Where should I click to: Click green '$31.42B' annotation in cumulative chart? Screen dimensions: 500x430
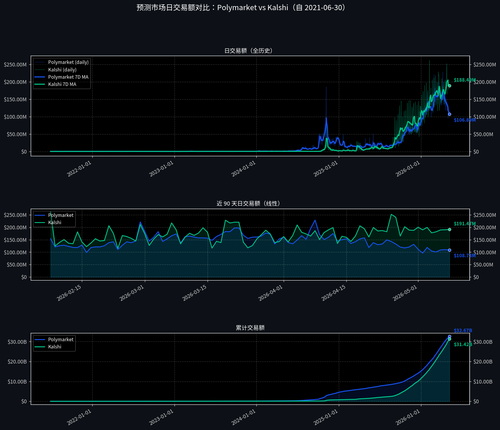click(463, 344)
